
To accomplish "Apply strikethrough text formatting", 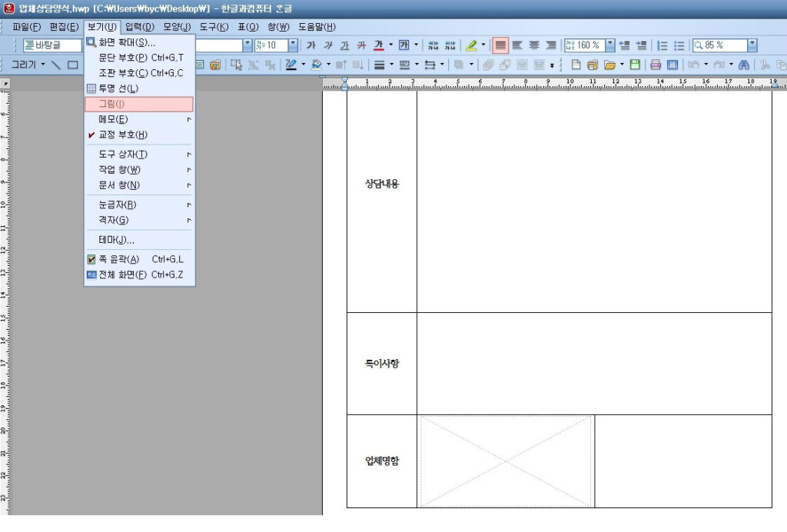I will [362, 45].
